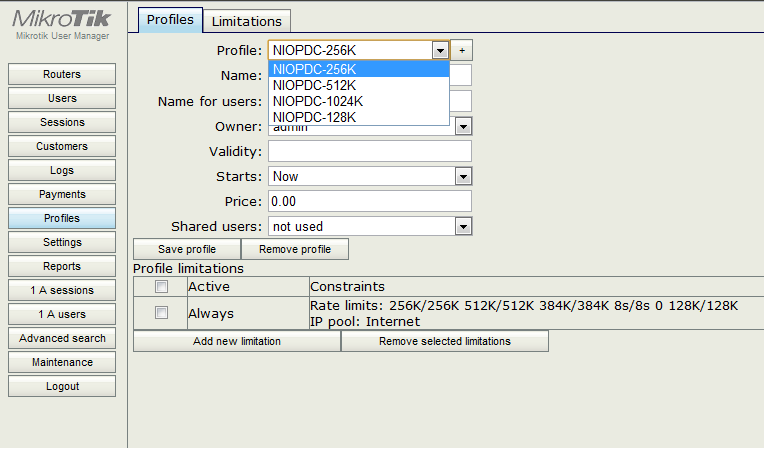
Task: View the Logs page
Action: click(62, 170)
